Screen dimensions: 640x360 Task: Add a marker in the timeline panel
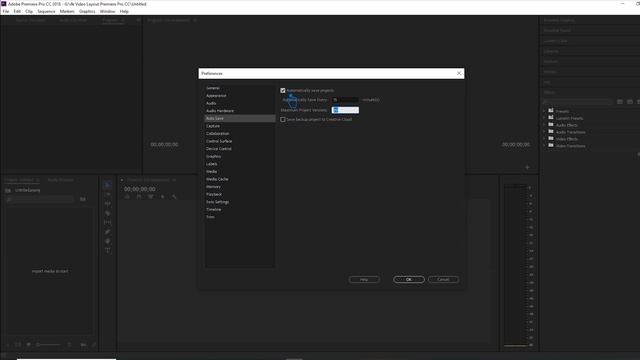pos(162,197)
